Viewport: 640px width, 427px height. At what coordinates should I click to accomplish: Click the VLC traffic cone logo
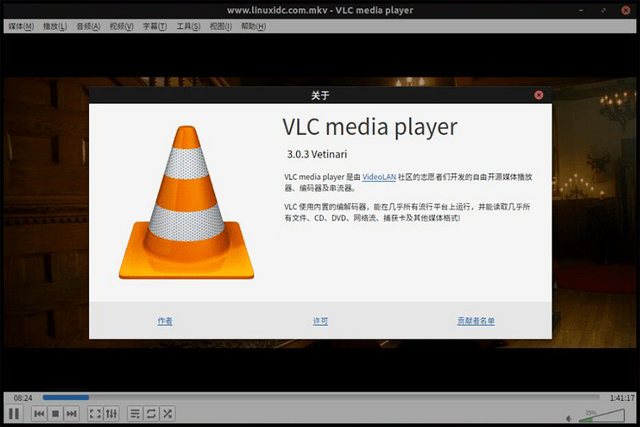(x=187, y=202)
